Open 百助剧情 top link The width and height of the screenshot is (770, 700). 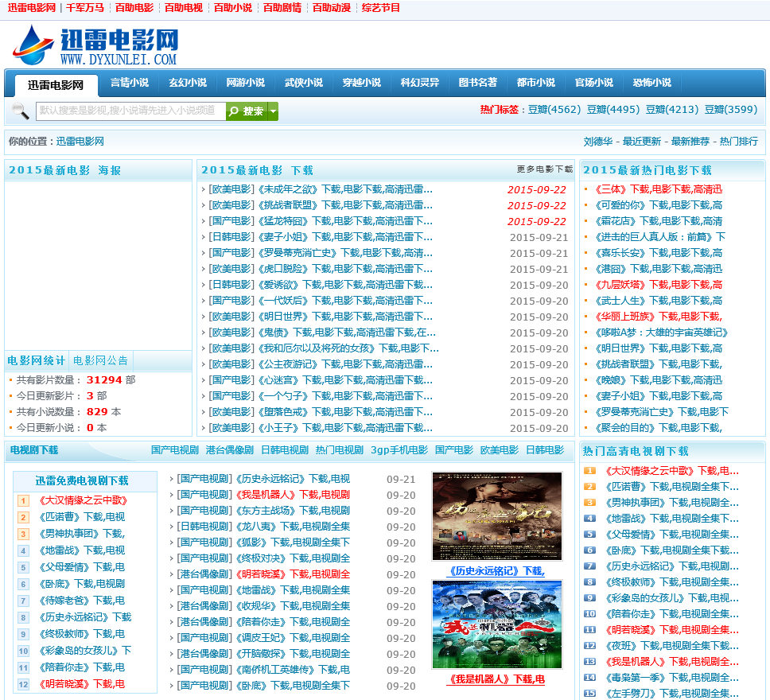(282, 8)
